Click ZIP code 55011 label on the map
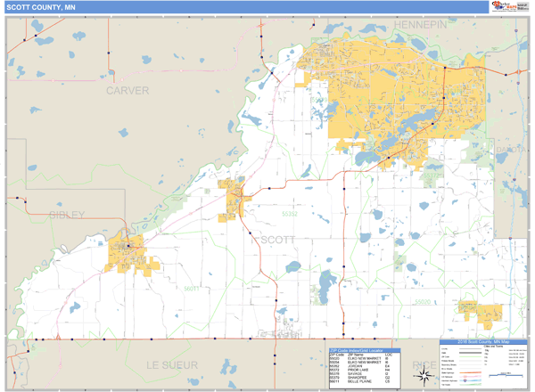This screenshot has width=535, height=392. [x=191, y=290]
